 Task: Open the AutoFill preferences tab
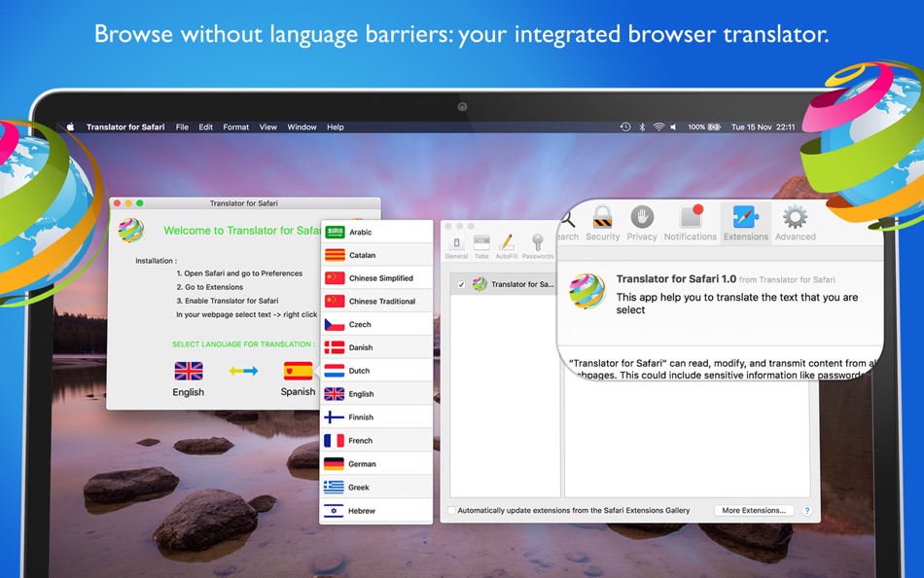pyautogui.click(x=506, y=246)
